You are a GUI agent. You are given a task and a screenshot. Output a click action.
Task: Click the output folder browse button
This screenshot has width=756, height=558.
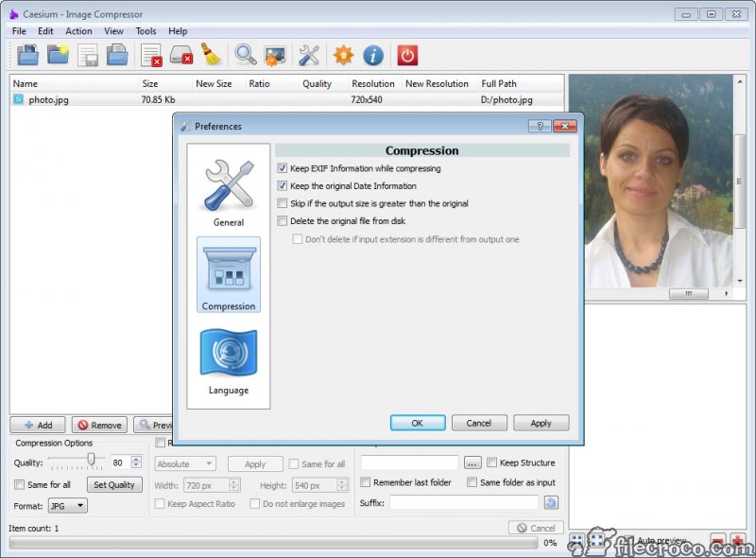[472, 462]
